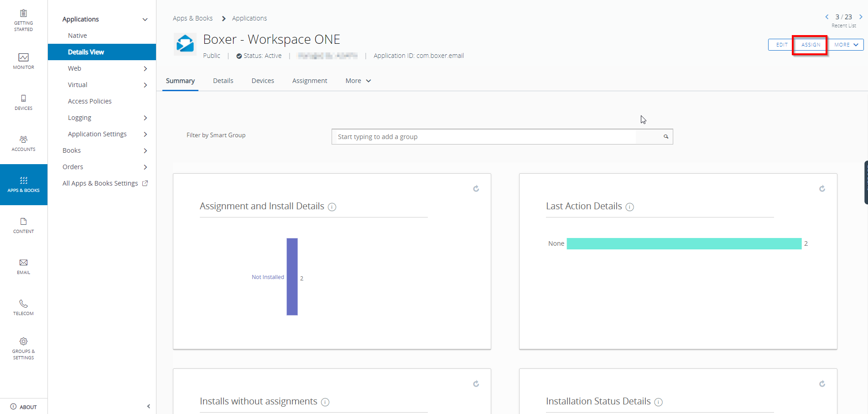
Task: Open the More tab dropdown
Action: click(358, 80)
